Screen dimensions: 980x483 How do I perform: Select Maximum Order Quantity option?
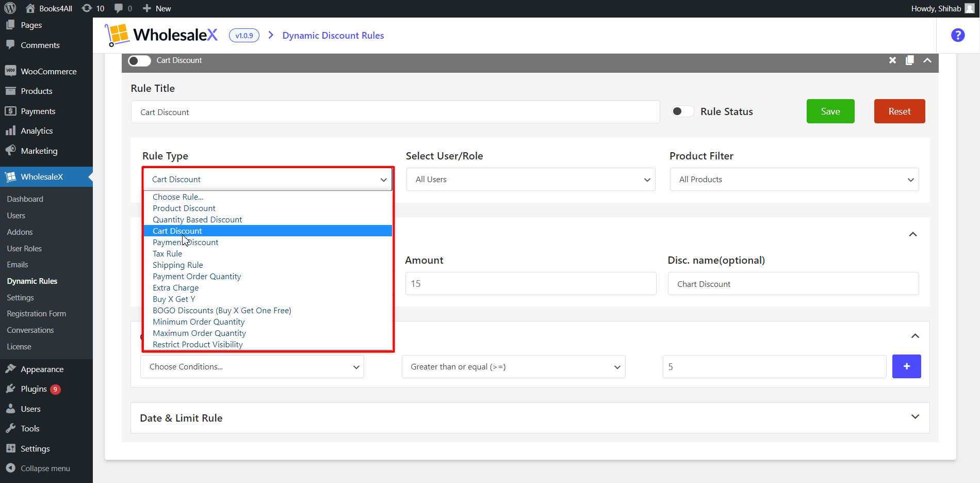(x=268, y=333)
